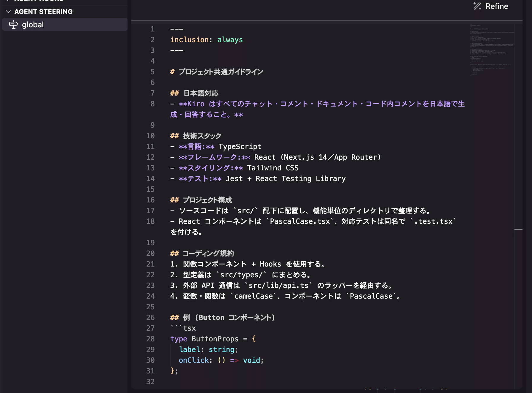Click line number 1 in gutter
The width and height of the screenshot is (532, 393).
click(x=152, y=29)
